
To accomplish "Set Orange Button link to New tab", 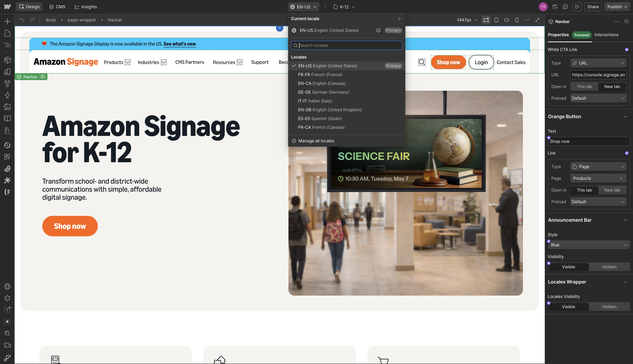I will [612, 190].
